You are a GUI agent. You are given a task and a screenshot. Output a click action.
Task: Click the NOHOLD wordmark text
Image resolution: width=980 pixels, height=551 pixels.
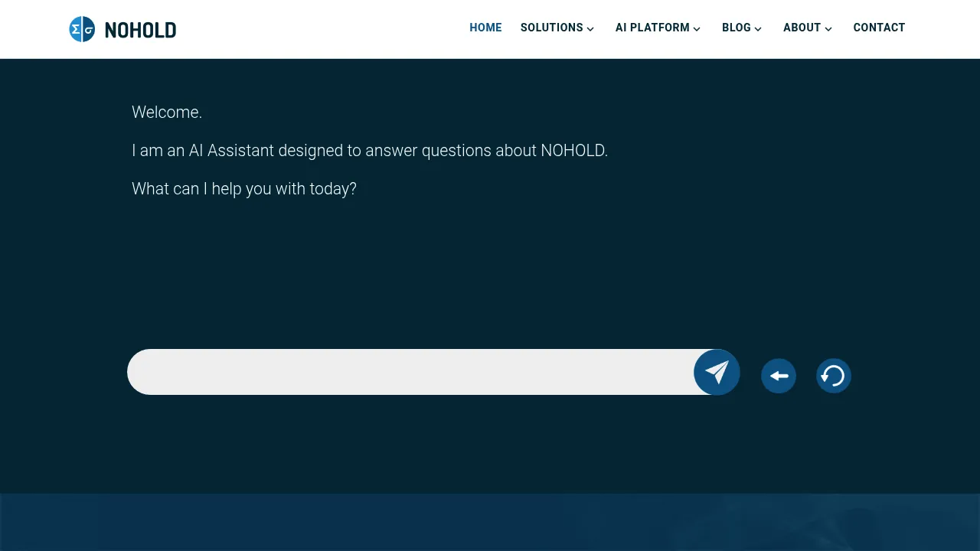click(140, 30)
